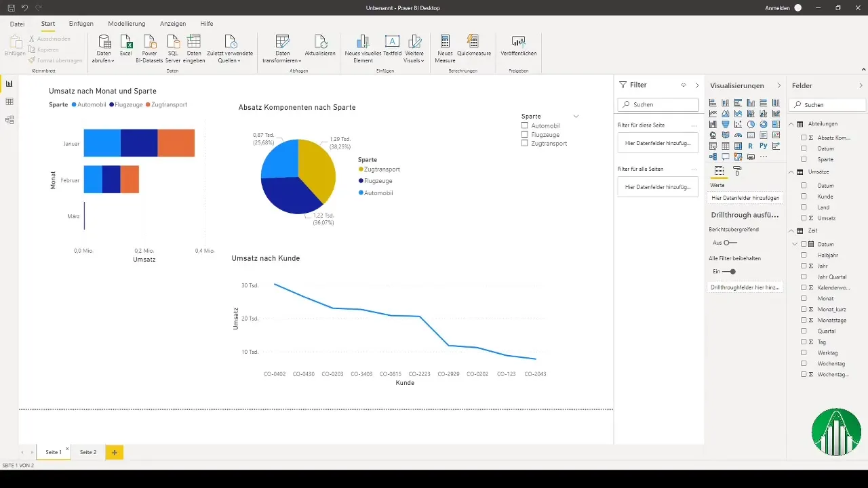868x488 pixels.
Task: Create a Quickmeasure
Action: pyautogui.click(x=473, y=45)
